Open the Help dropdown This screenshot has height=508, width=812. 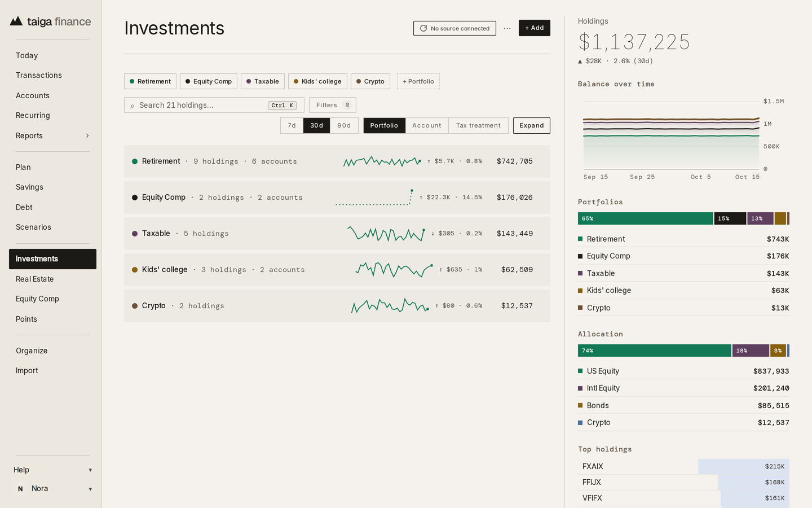[53, 470]
